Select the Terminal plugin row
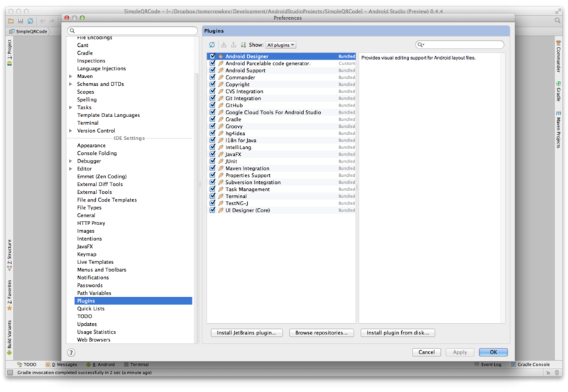 click(281, 197)
